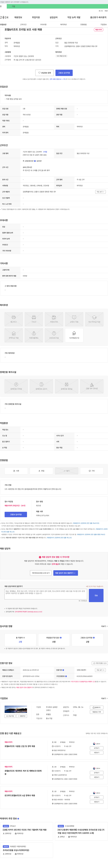Image resolution: width=108 pixels, height=868 pixels.
Task: Click 고용24 입사지원 next to 관심정보 등록
Action: [x=64, y=73]
